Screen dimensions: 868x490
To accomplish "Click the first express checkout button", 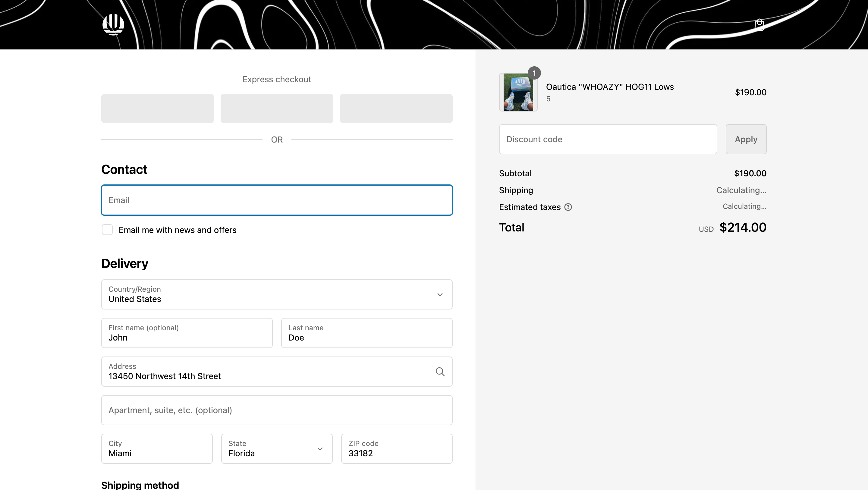I will point(157,108).
